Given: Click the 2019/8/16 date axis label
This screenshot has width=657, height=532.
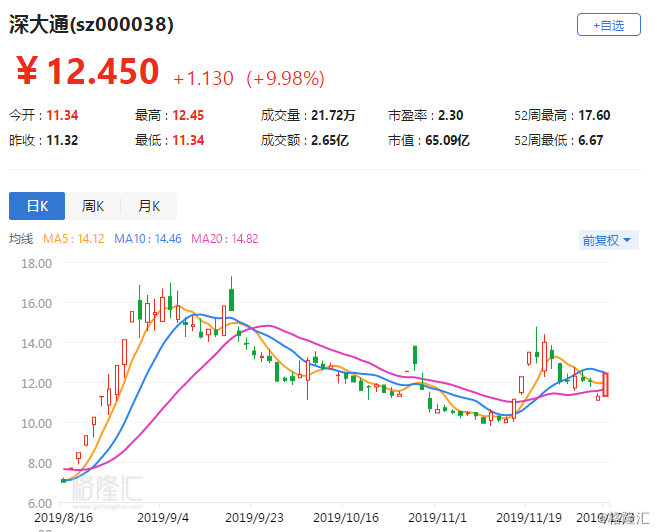Looking at the screenshot, I should click(63, 518).
